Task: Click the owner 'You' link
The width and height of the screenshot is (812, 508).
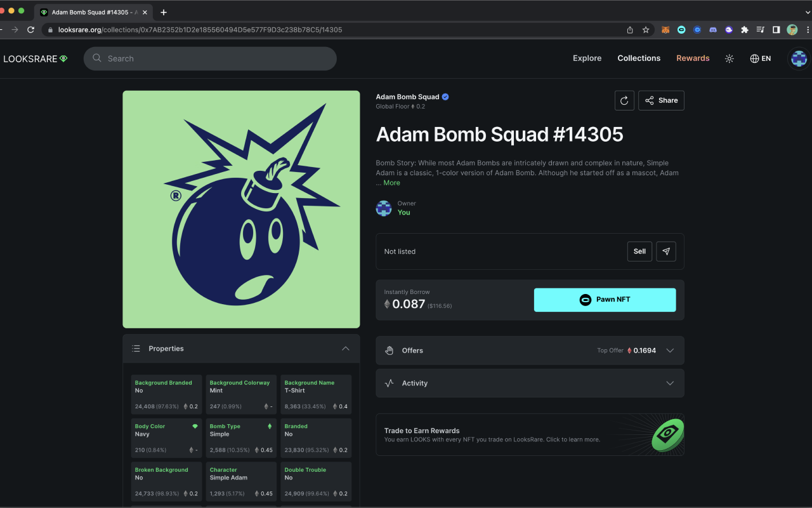Action: [403, 213]
